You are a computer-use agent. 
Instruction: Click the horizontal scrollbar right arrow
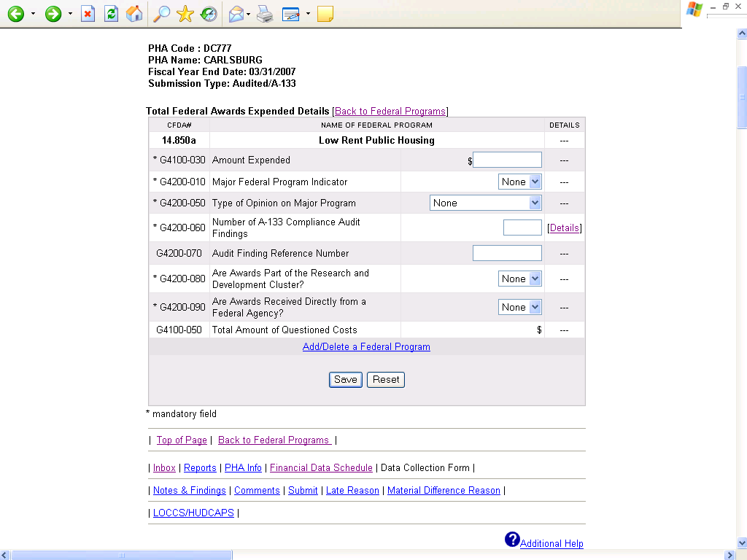tap(729, 555)
